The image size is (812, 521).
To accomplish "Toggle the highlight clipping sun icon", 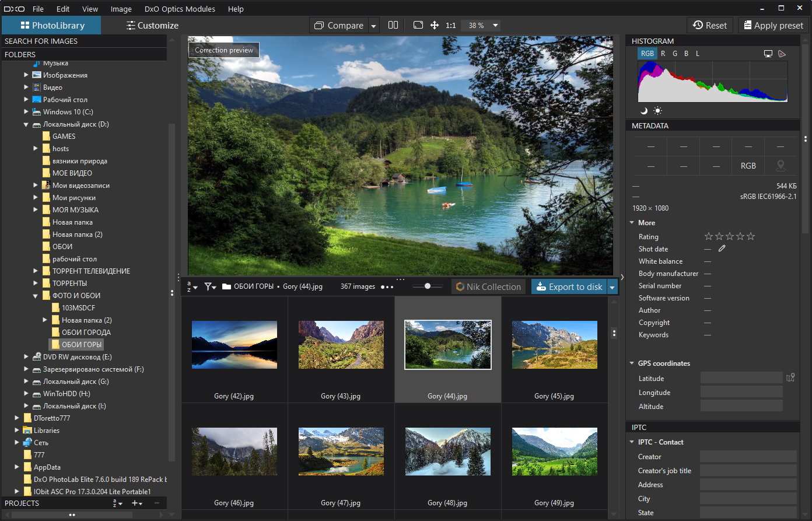I will tap(658, 110).
